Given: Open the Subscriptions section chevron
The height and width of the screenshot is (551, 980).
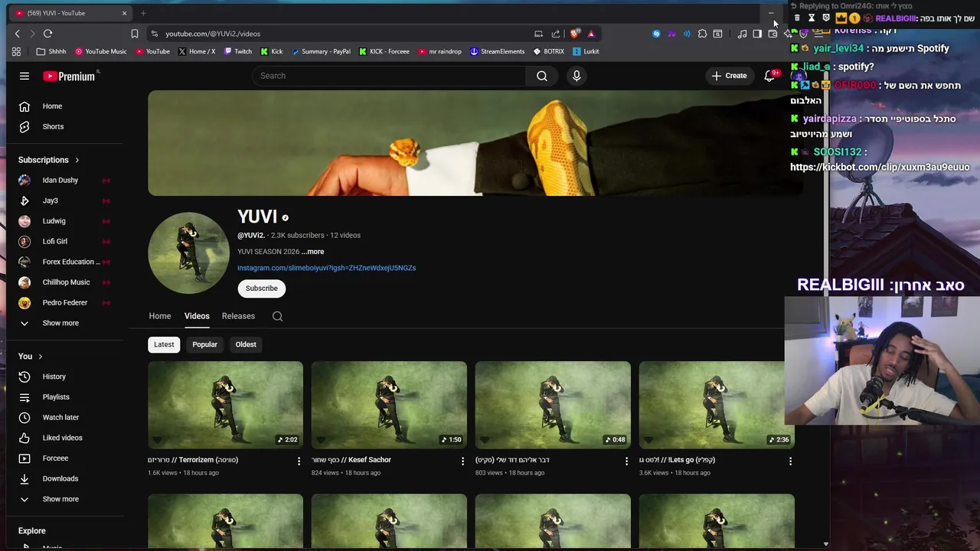Looking at the screenshot, I should (x=77, y=160).
